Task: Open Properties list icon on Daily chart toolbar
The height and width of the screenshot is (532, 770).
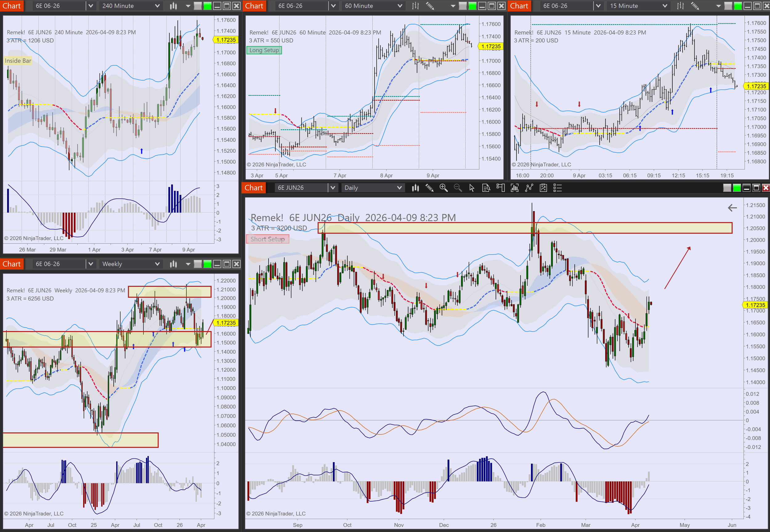Action: point(557,188)
